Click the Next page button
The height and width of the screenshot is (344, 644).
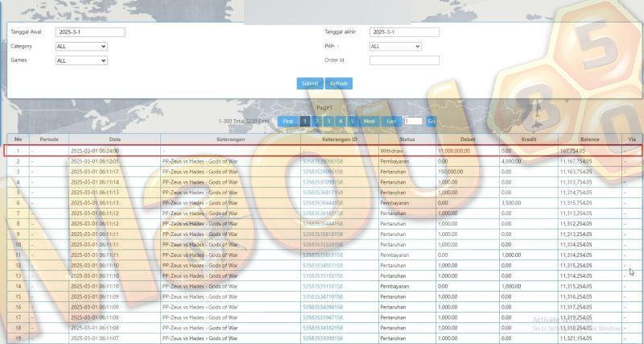pyautogui.click(x=369, y=121)
